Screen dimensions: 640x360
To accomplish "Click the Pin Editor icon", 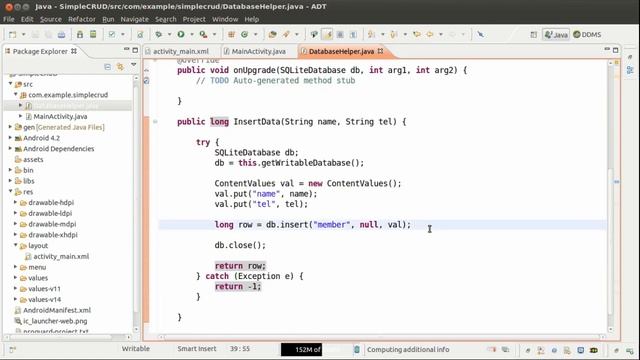I will pyautogui.click(x=481, y=35).
